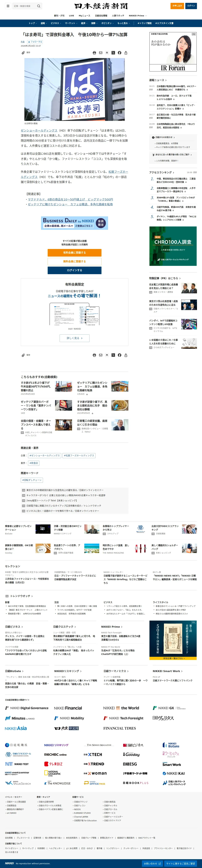This screenshot has height=868, width=202.
Task: Expand the もっと見る navigation dropdown
Action: (x=123, y=23)
